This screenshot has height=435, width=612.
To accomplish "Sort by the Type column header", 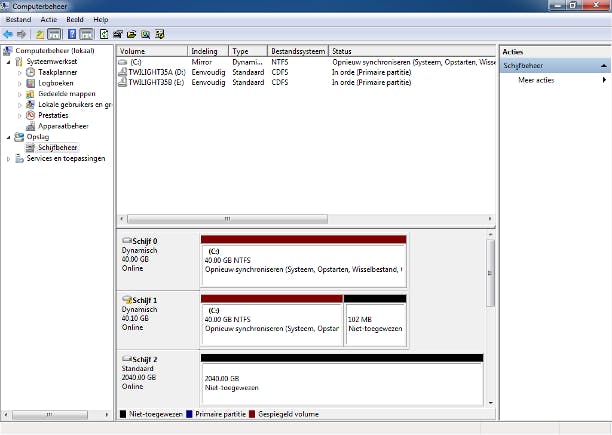I will click(x=248, y=51).
